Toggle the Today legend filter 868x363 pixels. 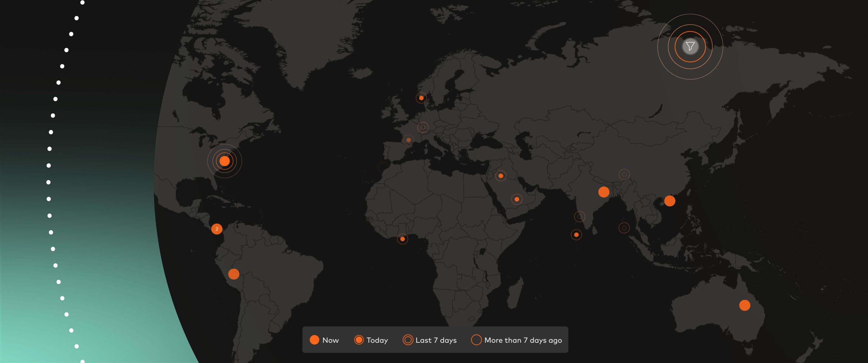[x=371, y=340]
